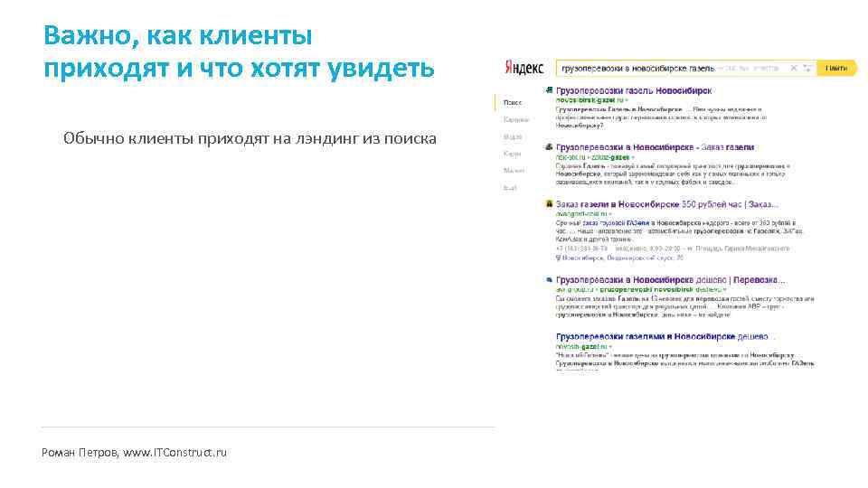Click favicon of Грузоперевозки дешево | Перевозка result
Viewport: 868px width, 488px height.
coord(549,280)
